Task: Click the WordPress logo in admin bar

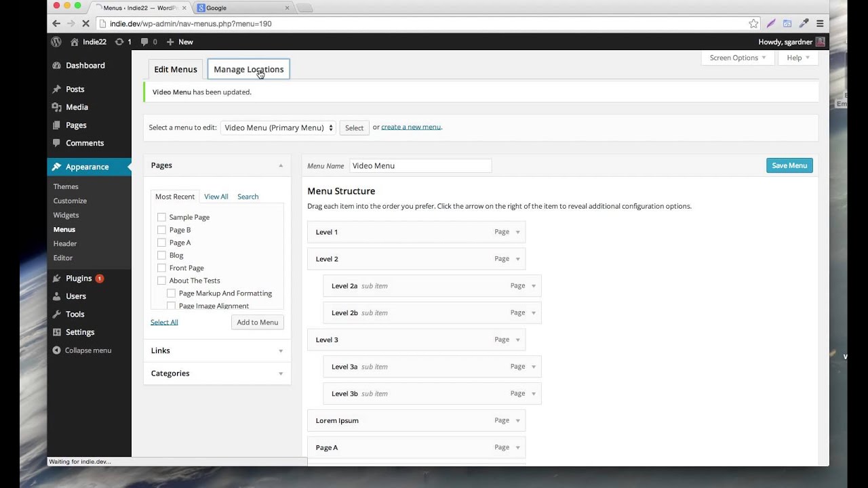Action: coord(56,41)
